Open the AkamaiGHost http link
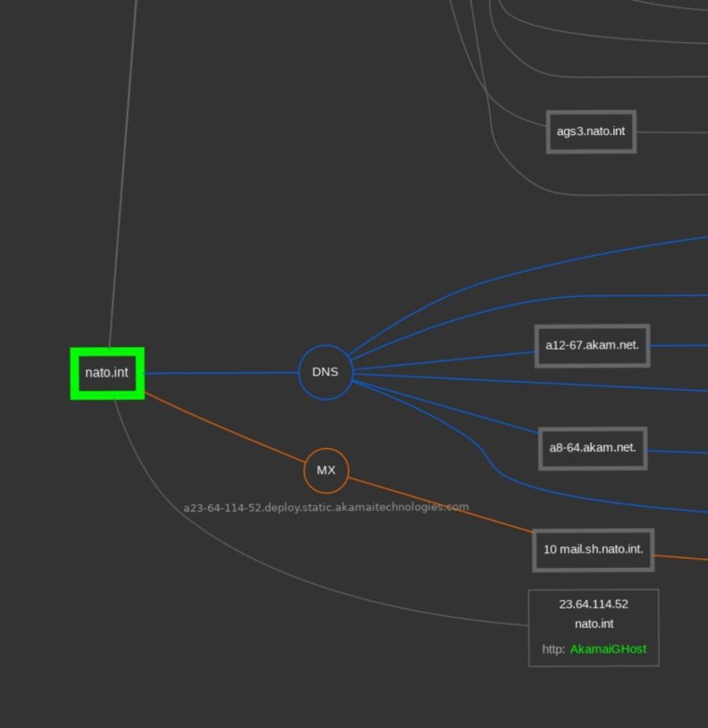This screenshot has height=728, width=708. pyautogui.click(x=608, y=649)
